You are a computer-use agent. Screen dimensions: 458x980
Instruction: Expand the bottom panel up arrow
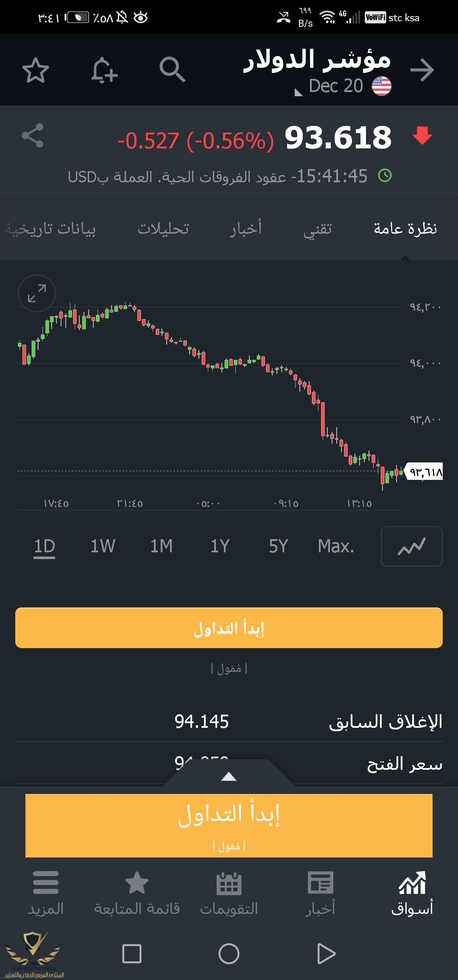(x=229, y=777)
